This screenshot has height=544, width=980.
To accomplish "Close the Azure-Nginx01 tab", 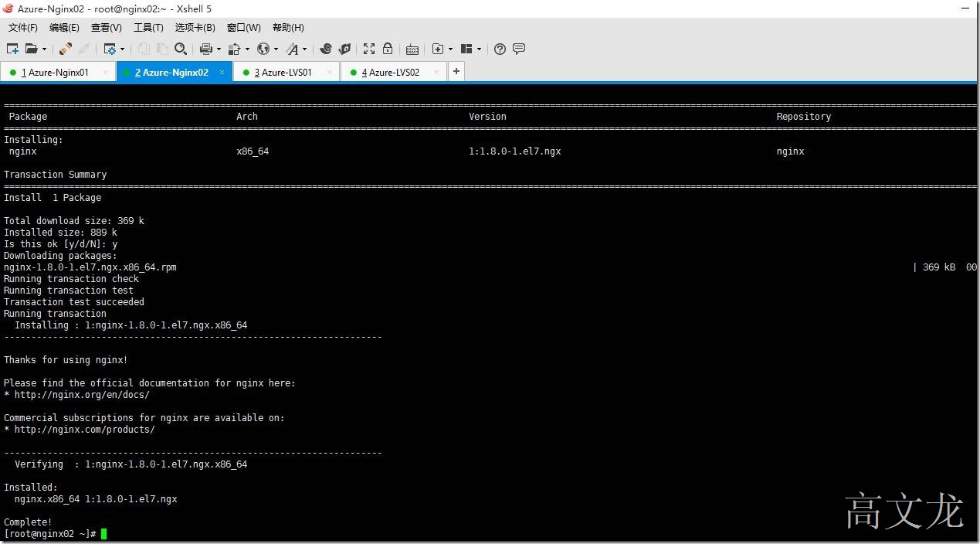I will tap(105, 73).
